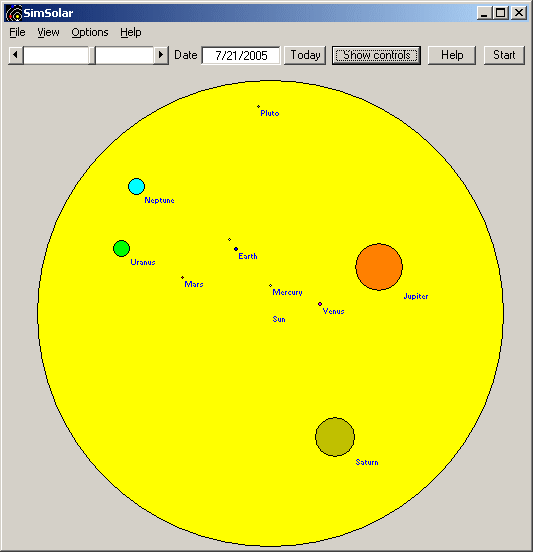Toggle the Show controls button

(x=376, y=55)
